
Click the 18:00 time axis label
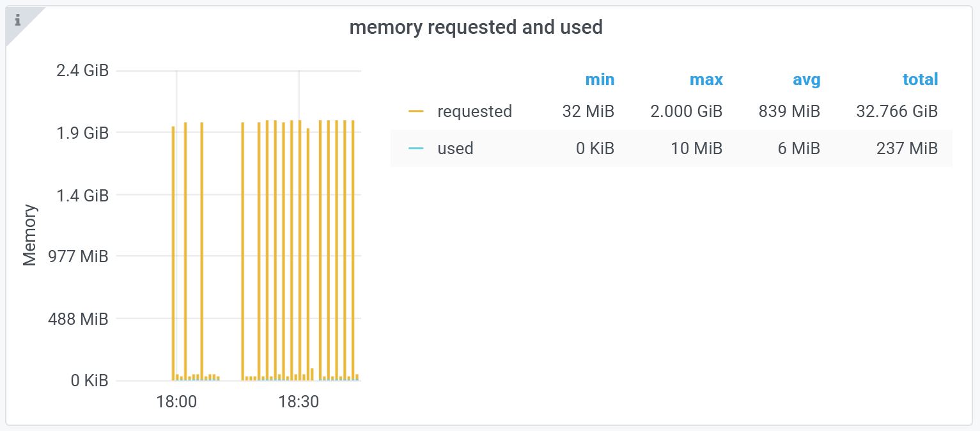pyautogui.click(x=176, y=402)
